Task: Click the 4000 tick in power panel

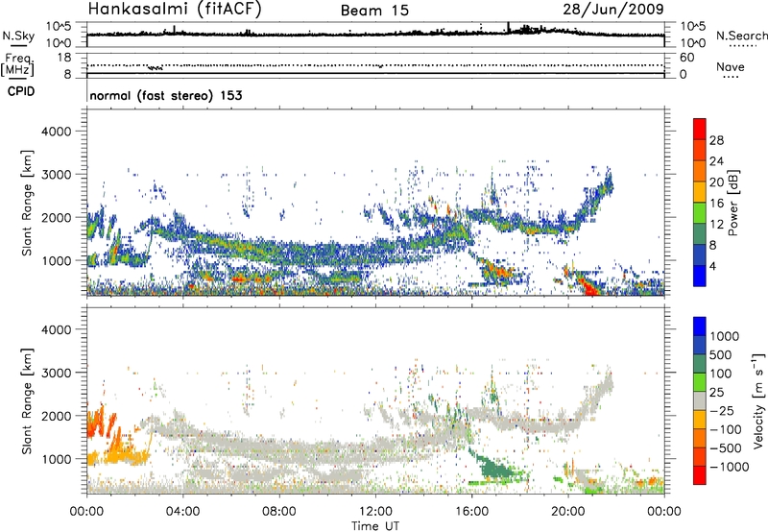Action: coord(56,132)
